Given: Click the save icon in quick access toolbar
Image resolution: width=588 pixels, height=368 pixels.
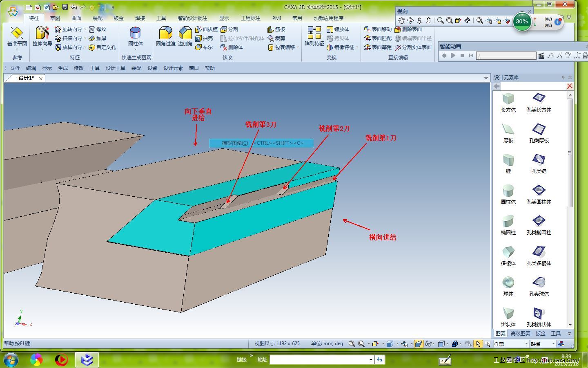Looking at the screenshot, I should [x=65, y=7].
